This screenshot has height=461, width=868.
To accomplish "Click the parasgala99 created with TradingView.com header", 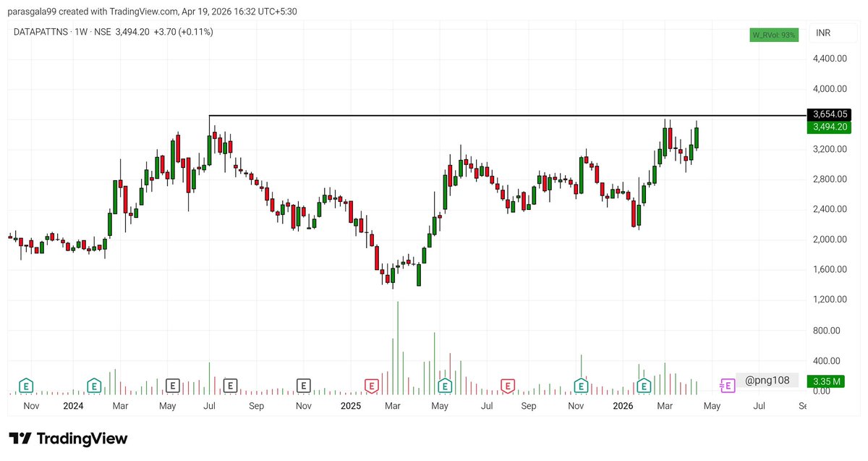I will click(152, 12).
